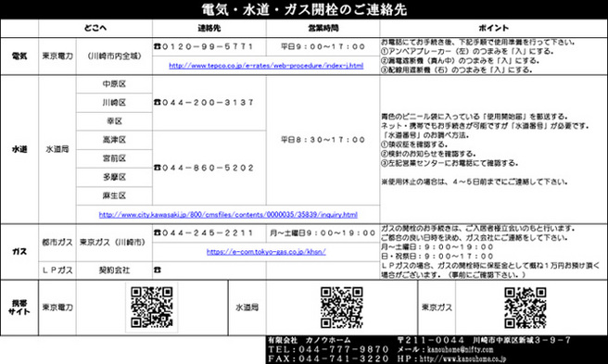
Task: Select phone number 0120-99-5771
Action: (208, 46)
